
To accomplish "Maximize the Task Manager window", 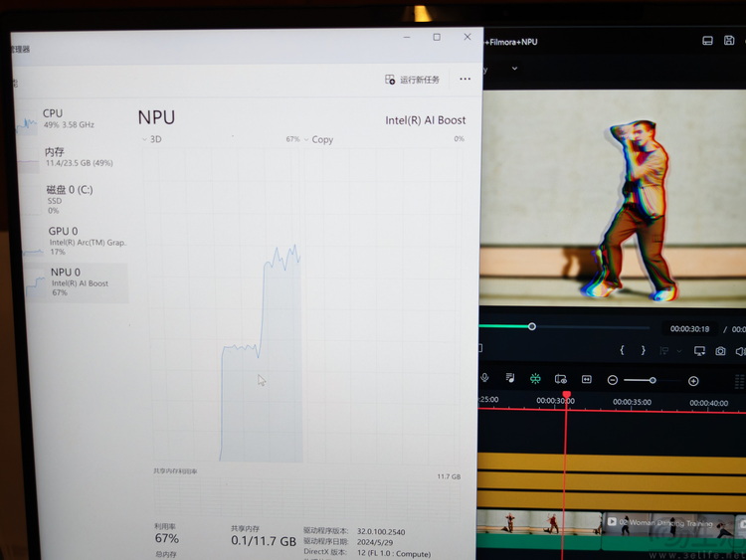I will point(437,37).
